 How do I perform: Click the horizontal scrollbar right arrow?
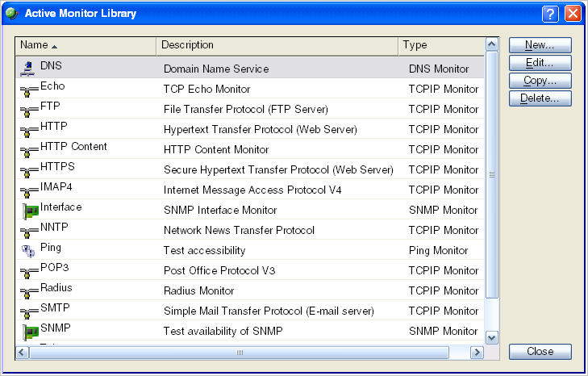(477, 353)
